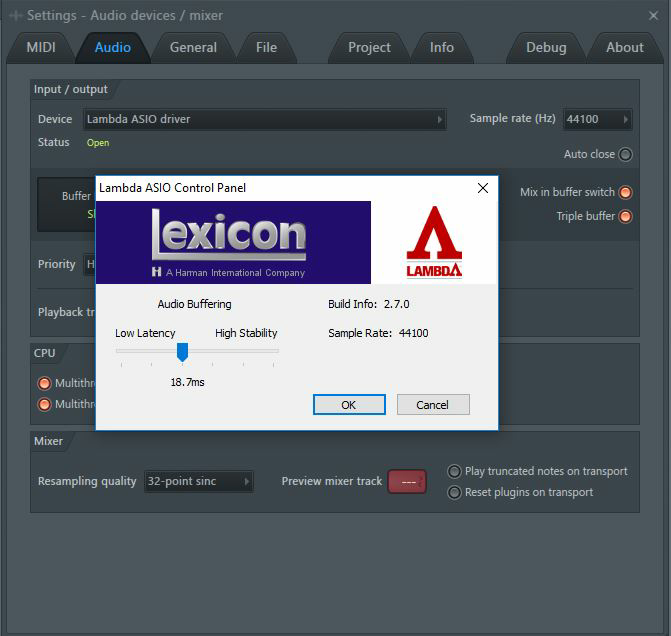The image size is (671, 636).
Task: Toggle the Auto close option
Action: (625, 155)
